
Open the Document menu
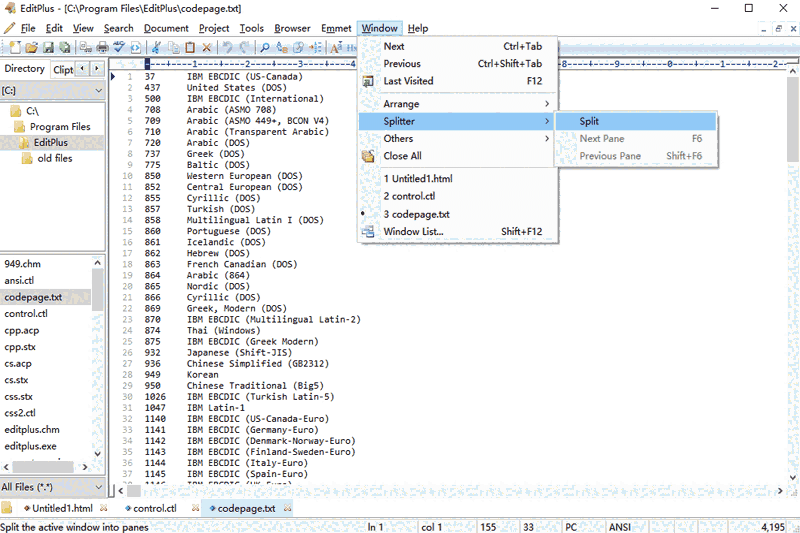tap(166, 29)
